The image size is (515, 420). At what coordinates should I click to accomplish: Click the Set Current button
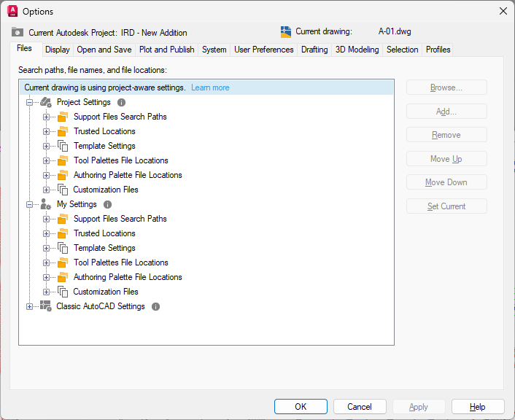pyautogui.click(x=446, y=206)
